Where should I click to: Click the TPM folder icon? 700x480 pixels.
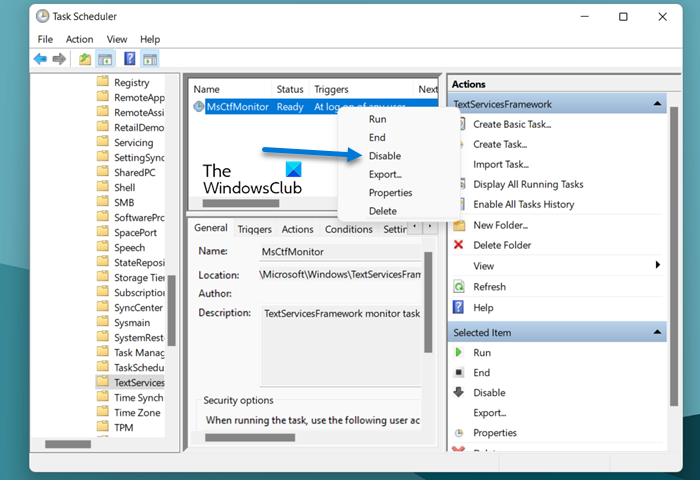pos(103,426)
